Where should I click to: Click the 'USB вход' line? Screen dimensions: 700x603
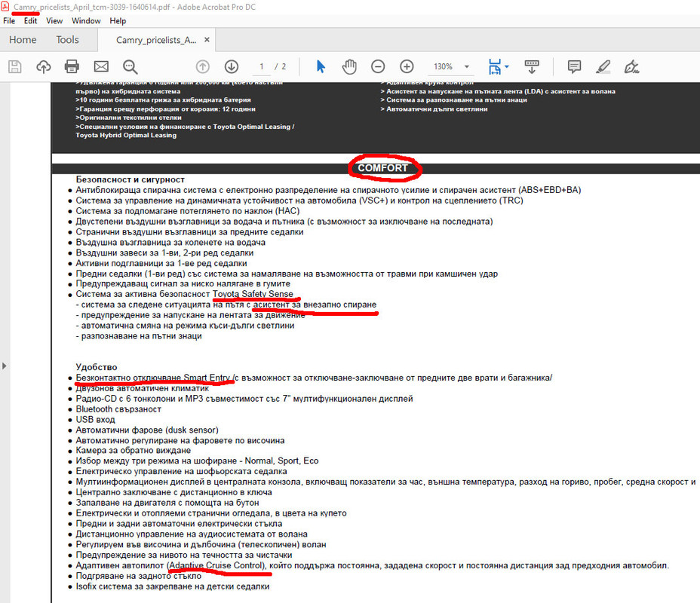[95, 420]
